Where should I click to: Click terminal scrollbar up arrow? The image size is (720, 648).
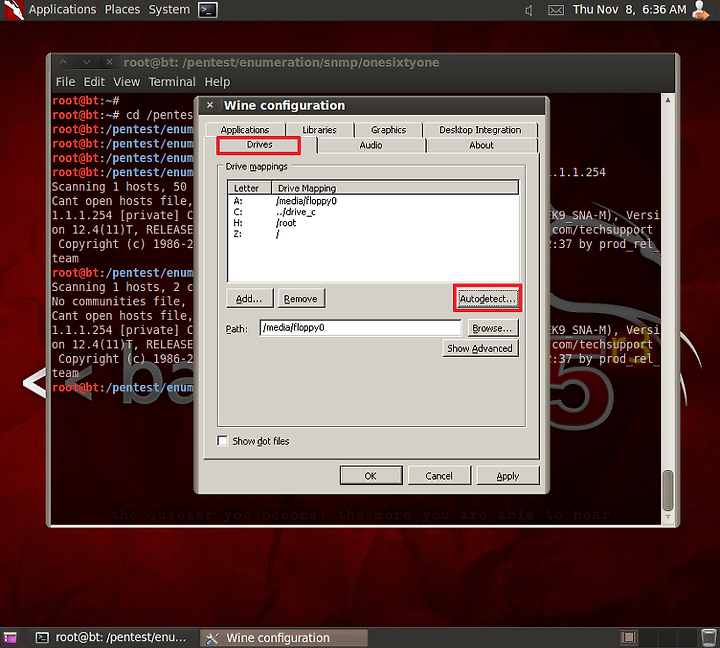668,100
